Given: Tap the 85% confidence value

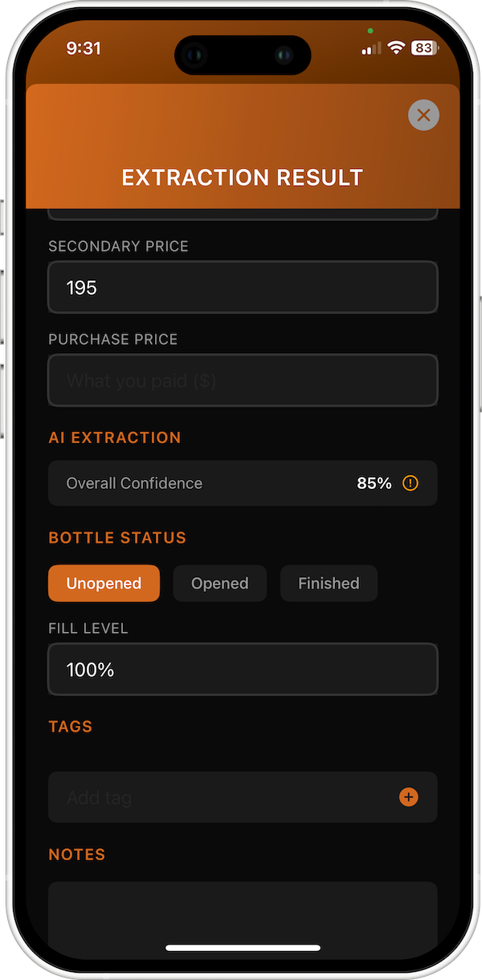Looking at the screenshot, I should tap(374, 483).
